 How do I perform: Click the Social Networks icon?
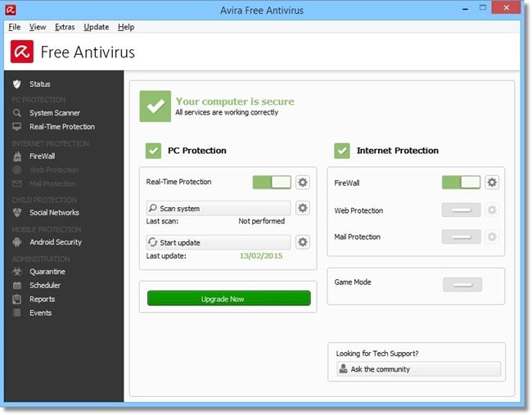coord(16,213)
